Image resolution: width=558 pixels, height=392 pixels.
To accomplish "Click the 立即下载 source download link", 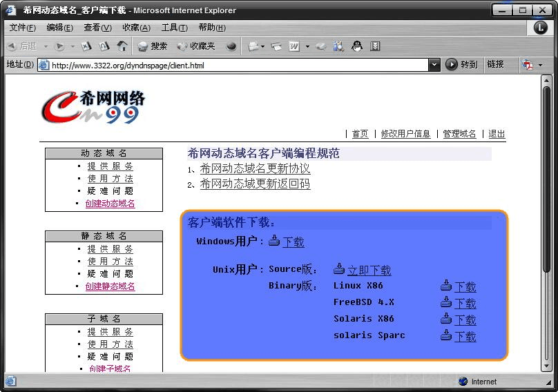I will (x=369, y=270).
